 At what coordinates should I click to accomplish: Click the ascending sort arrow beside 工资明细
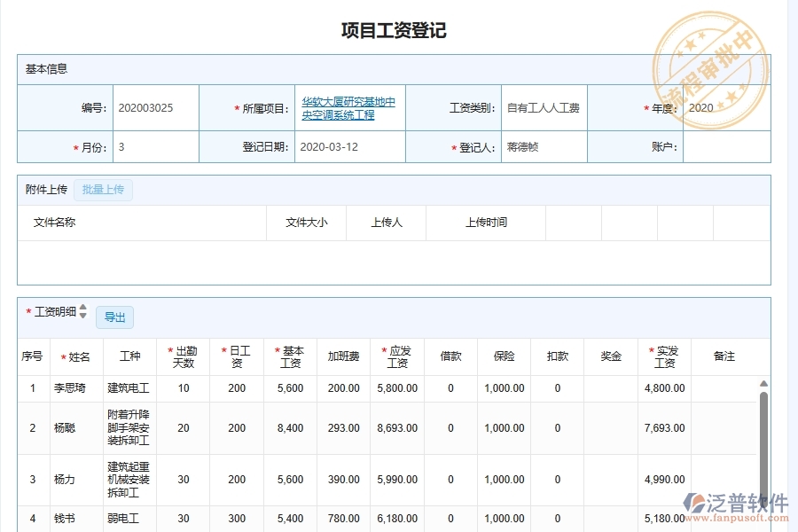(x=82, y=308)
